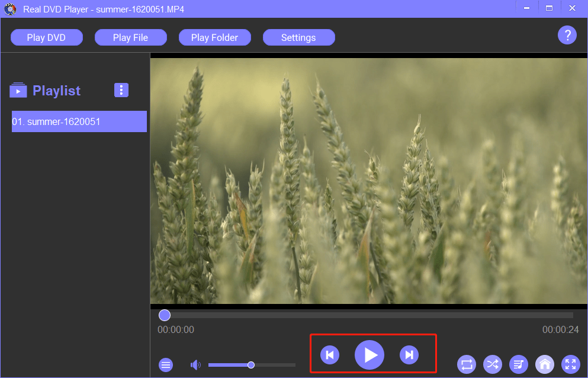Image resolution: width=588 pixels, height=378 pixels.
Task: Click the large Play button
Action: coord(369,355)
